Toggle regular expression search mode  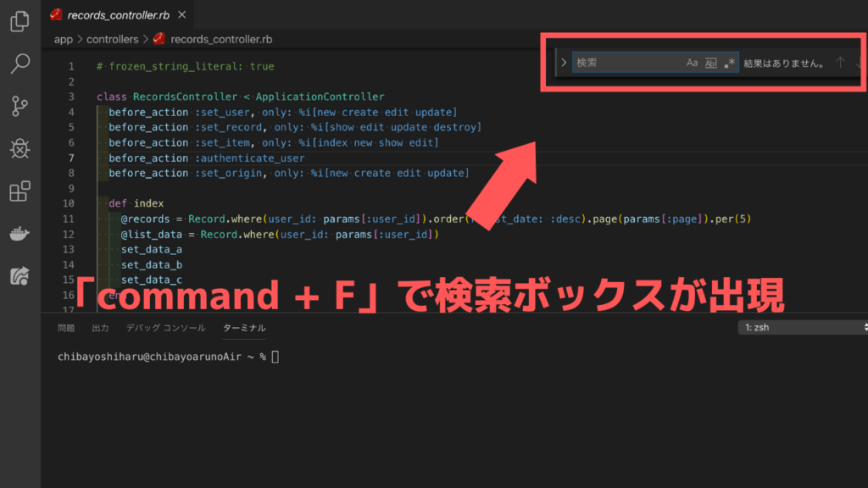(x=730, y=62)
